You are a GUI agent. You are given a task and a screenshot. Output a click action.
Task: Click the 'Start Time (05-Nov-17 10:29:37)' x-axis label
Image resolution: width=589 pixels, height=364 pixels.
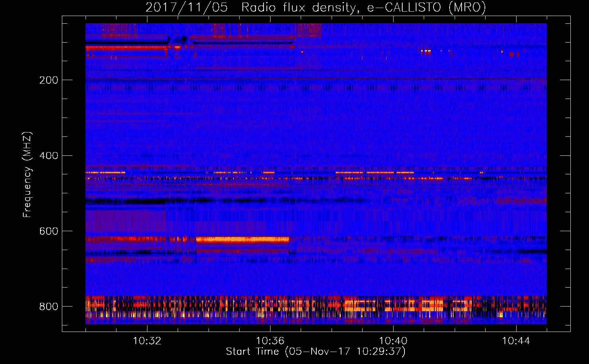click(x=316, y=352)
